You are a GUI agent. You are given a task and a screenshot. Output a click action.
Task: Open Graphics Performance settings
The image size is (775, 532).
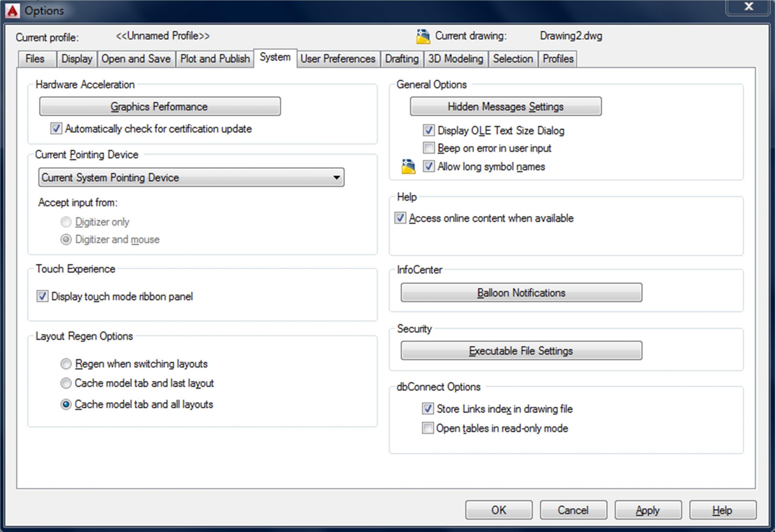[x=160, y=107]
